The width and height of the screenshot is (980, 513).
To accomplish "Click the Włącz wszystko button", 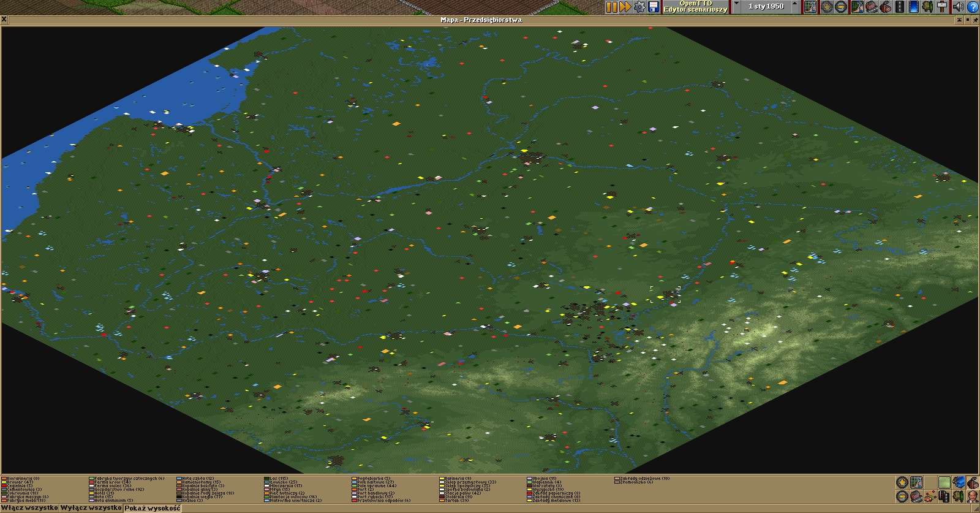I will (29, 508).
